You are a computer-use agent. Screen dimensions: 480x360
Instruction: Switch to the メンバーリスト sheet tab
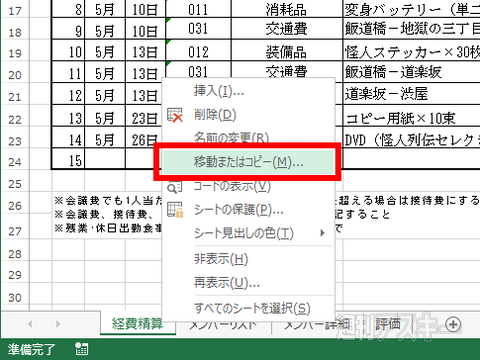[223, 325]
